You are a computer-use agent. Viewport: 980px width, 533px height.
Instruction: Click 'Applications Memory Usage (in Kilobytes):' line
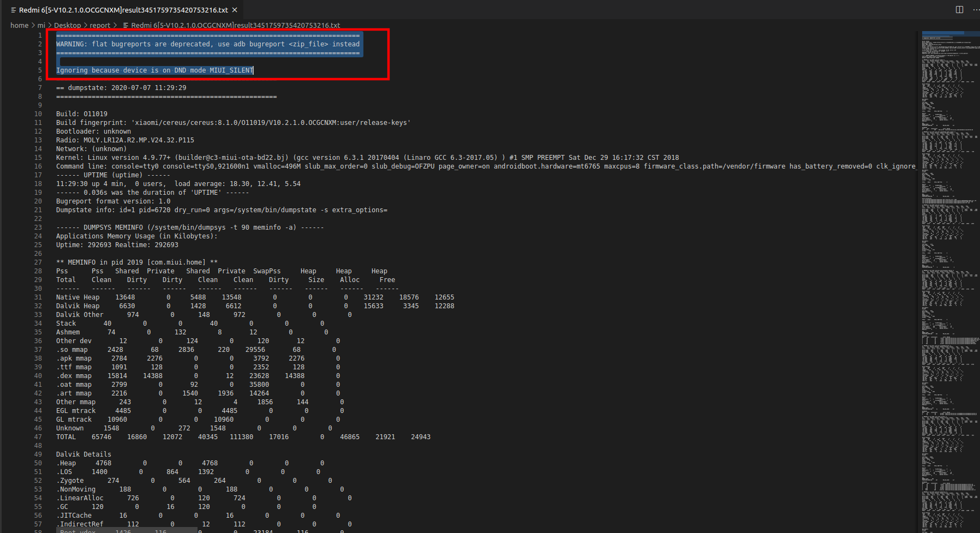point(137,236)
